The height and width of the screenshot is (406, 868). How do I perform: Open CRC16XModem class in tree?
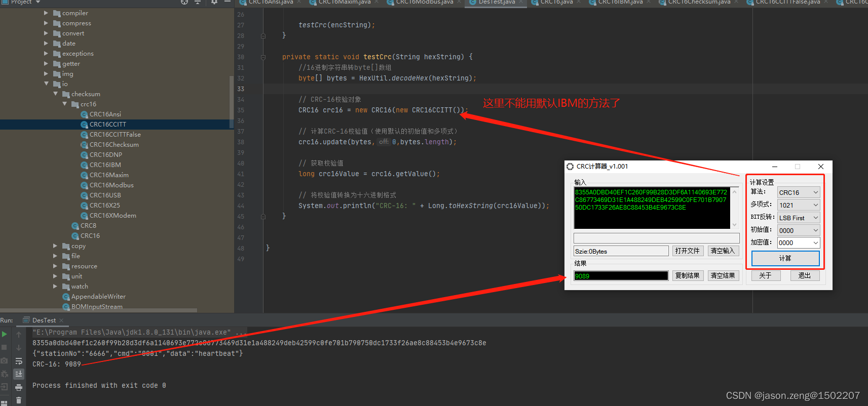[113, 216]
